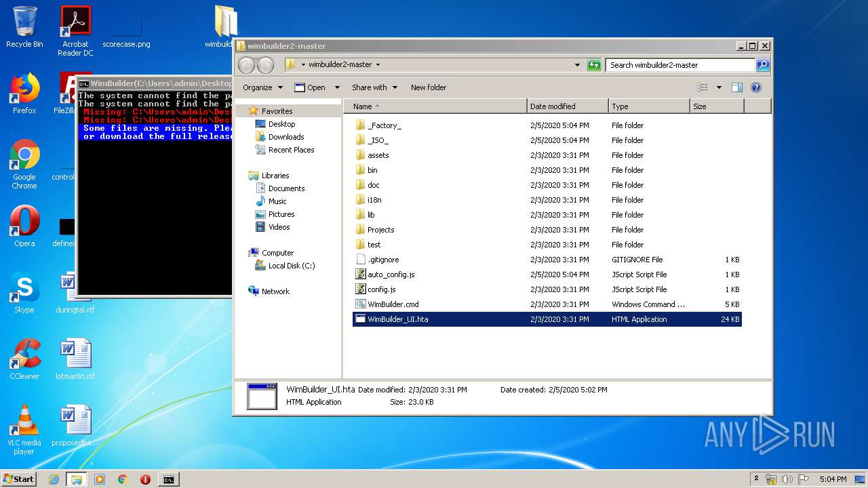The image size is (868, 488).
Task: Open Downloads in navigation pane
Action: pos(285,137)
